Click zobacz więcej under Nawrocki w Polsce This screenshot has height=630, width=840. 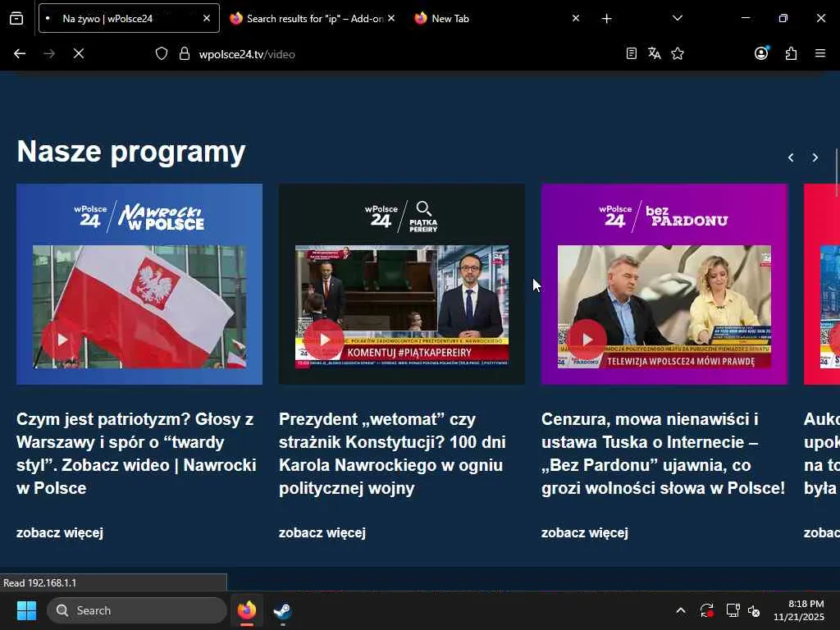tap(60, 532)
